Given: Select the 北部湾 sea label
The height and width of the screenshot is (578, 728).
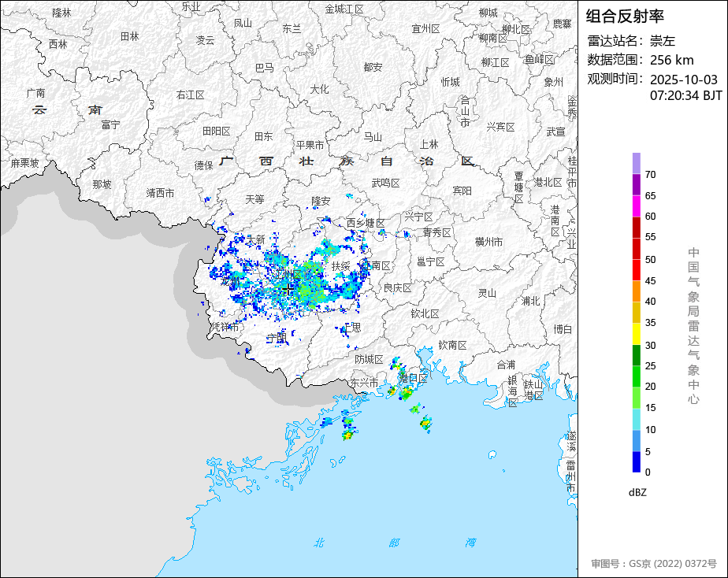Looking at the screenshot, I should pyautogui.click(x=394, y=543).
